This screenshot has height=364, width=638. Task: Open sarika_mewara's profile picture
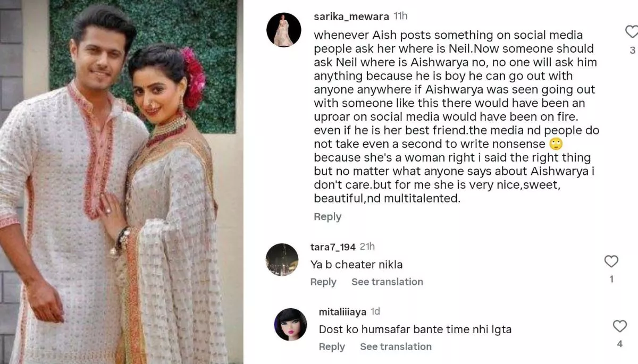point(283,30)
